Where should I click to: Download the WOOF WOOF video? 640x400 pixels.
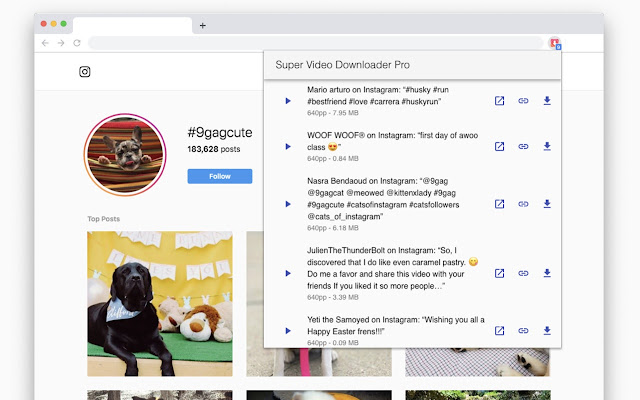[547, 147]
